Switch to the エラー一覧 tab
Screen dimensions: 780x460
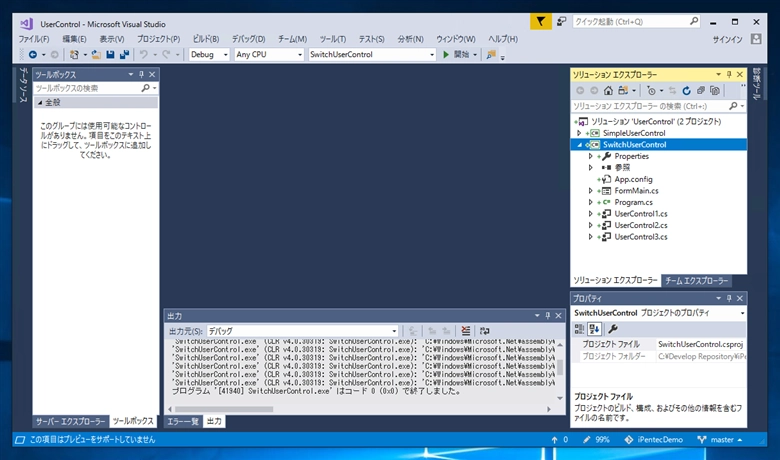[183, 422]
